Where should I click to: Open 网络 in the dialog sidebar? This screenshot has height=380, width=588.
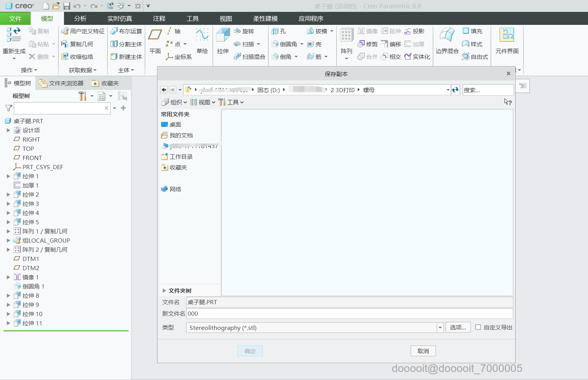(171, 189)
